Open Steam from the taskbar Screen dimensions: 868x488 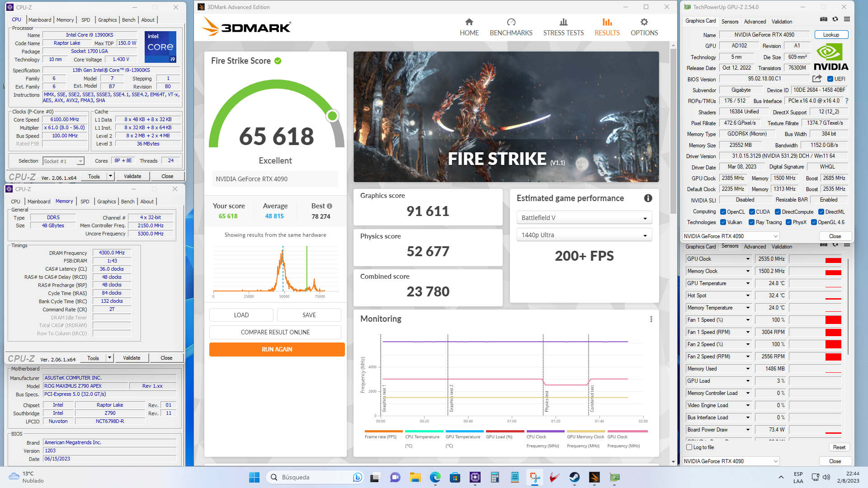(574, 477)
